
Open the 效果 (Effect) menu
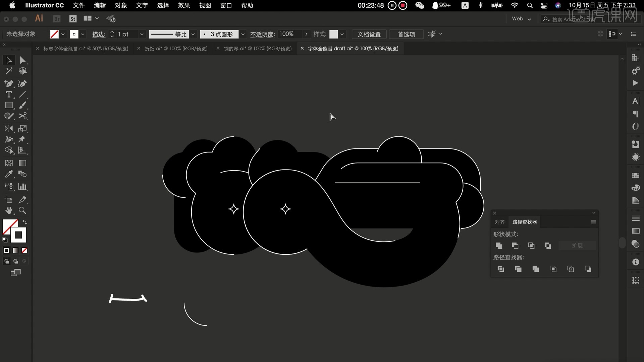(x=183, y=5)
